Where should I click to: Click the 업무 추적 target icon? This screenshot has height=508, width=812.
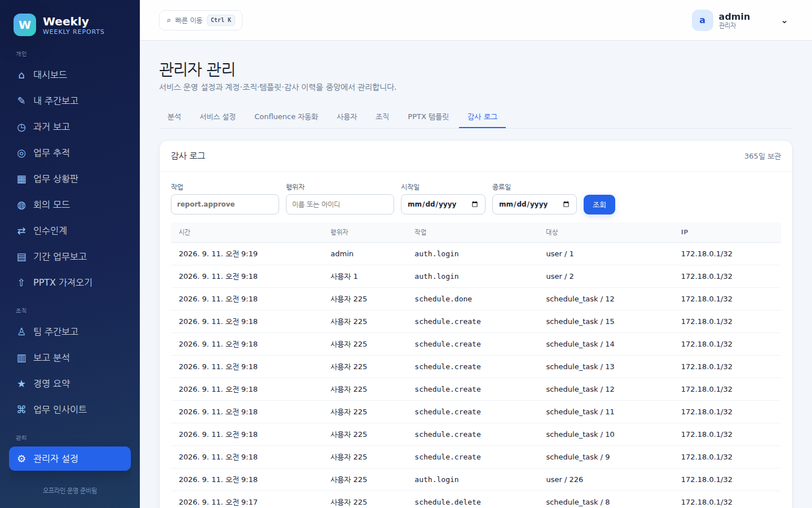click(21, 153)
